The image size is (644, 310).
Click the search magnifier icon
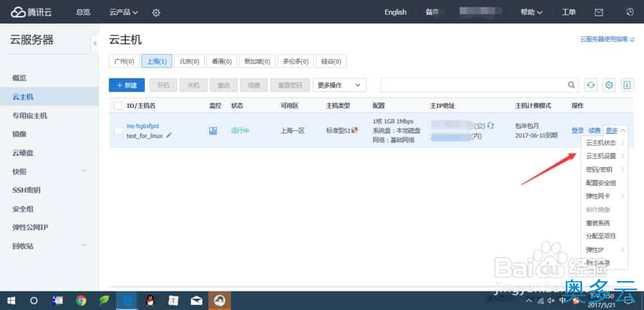tap(571, 85)
